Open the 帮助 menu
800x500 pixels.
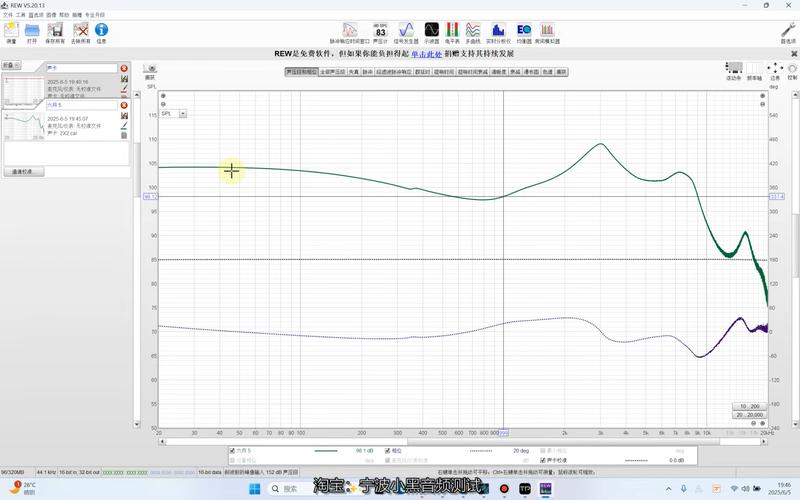point(64,15)
